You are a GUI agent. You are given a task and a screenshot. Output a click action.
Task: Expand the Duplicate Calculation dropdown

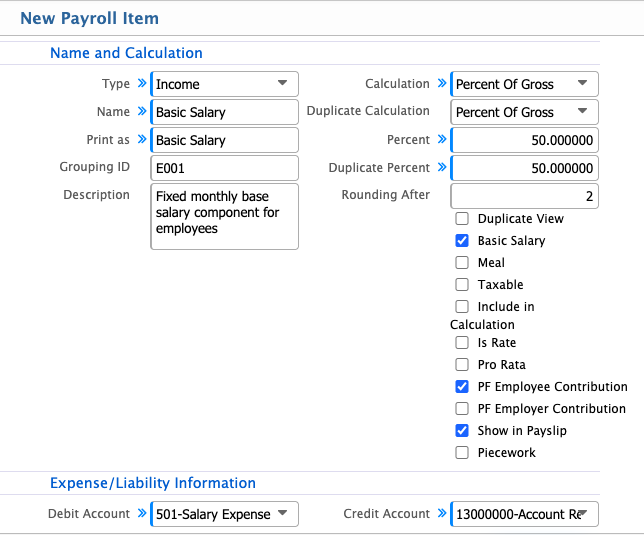[525, 112]
